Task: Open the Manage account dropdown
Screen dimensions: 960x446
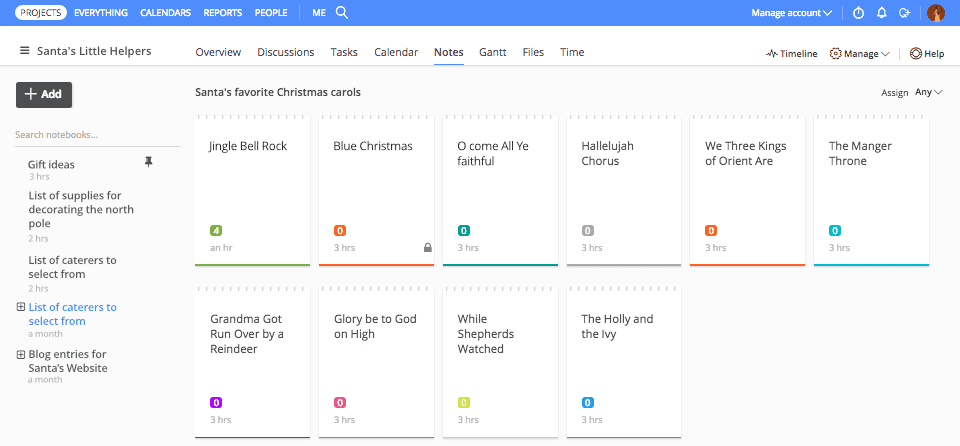Action: pos(792,13)
